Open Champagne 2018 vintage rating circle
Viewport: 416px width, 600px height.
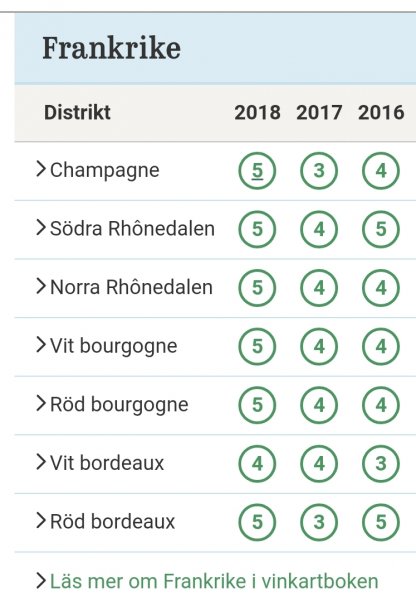pos(257,171)
